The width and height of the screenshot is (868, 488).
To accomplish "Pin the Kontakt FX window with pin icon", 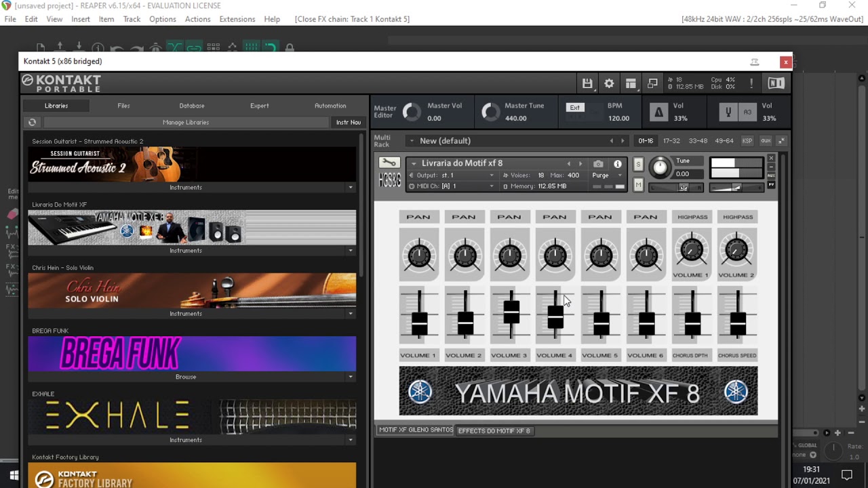I will 754,62.
